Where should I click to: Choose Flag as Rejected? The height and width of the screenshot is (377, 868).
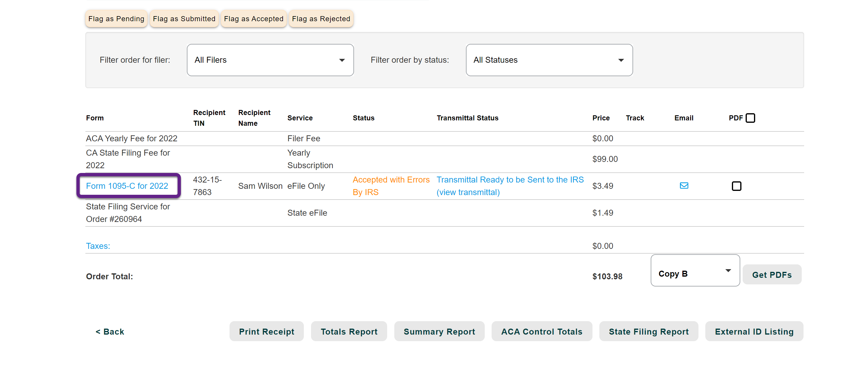(x=321, y=19)
